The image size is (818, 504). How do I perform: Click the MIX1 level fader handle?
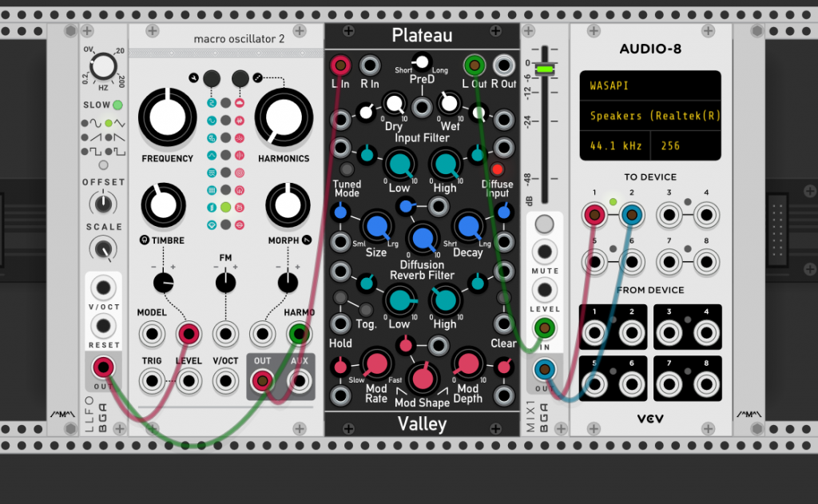(544, 69)
